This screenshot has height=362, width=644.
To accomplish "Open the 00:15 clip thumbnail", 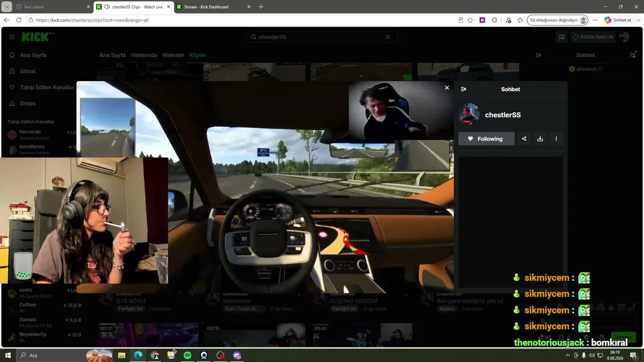I will pos(255,335).
